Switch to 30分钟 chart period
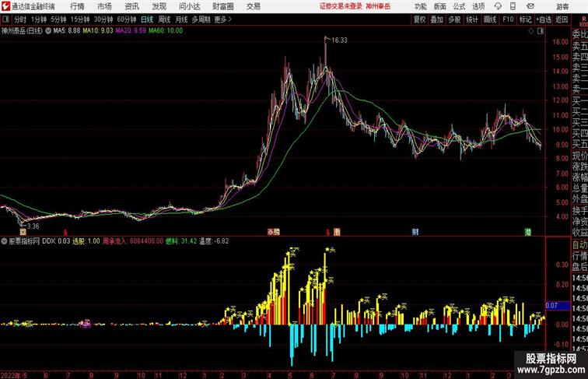 point(103,19)
